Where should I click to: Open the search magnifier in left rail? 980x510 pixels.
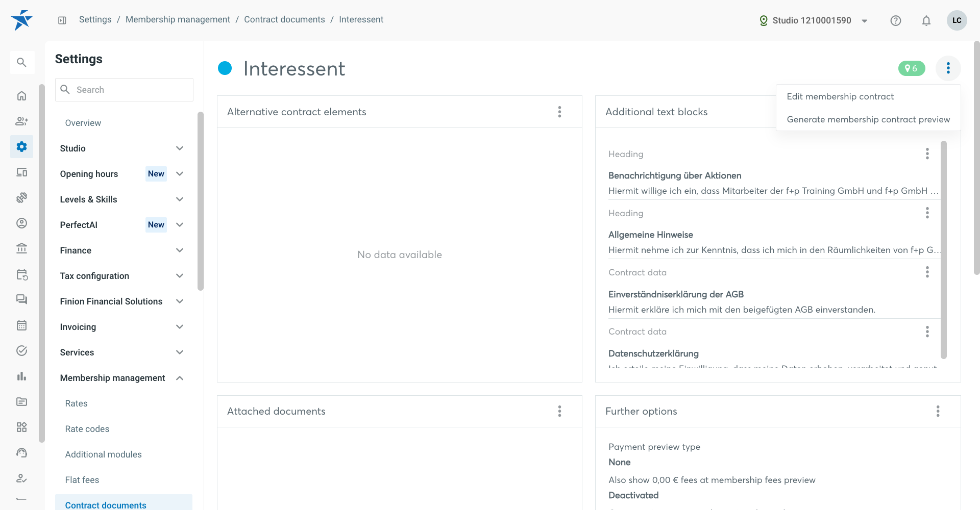click(21, 62)
